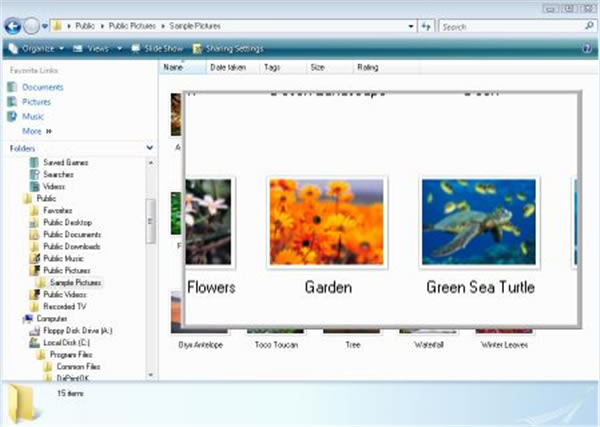Select the Computer node in folder tree

[52, 318]
